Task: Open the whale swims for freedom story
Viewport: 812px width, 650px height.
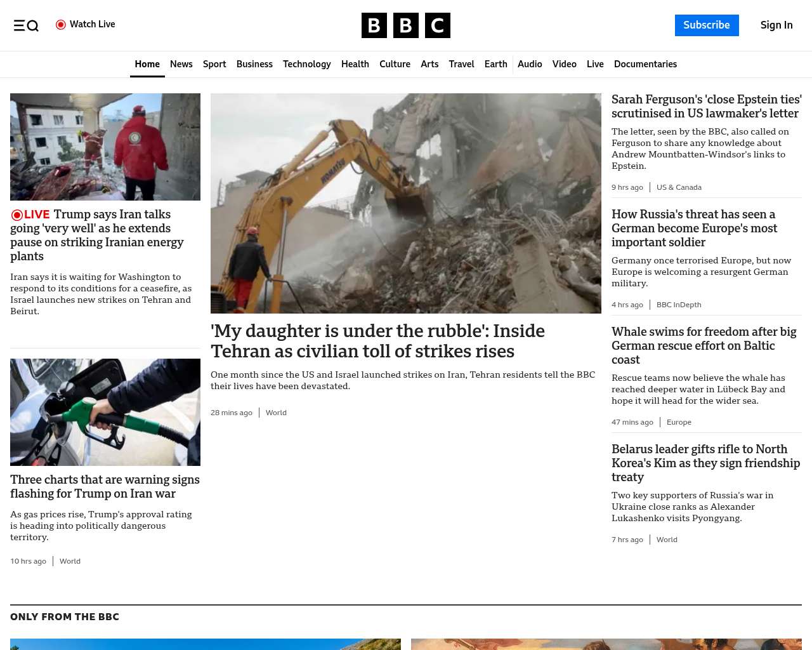Action: 704,345
